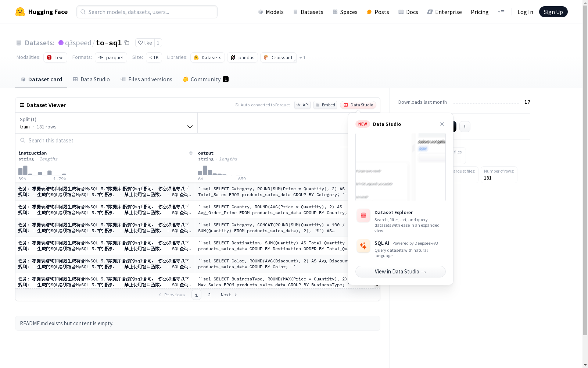Open the Data Studio preview thumbnail

coord(401,167)
